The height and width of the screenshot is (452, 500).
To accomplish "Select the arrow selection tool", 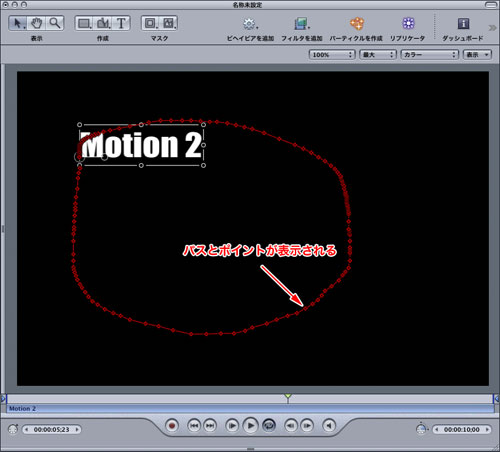I will [x=18, y=23].
